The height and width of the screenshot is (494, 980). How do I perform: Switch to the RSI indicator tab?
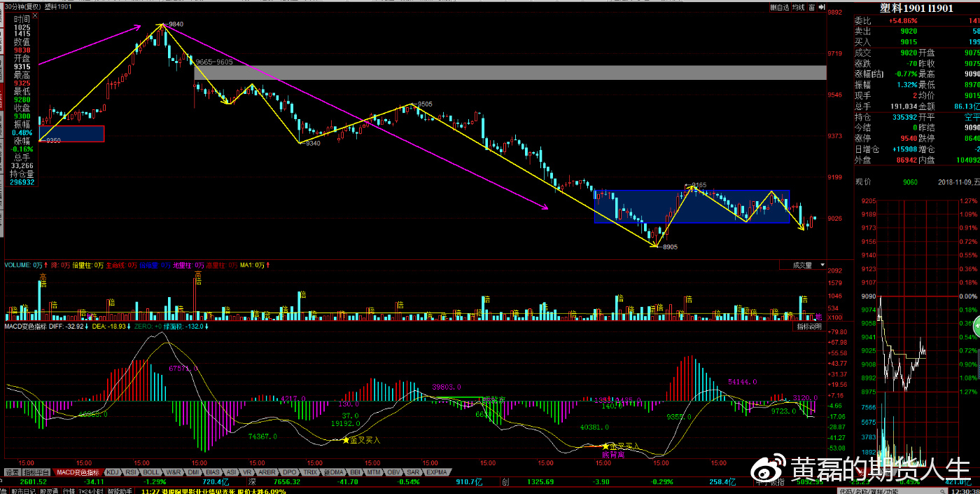click(131, 472)
